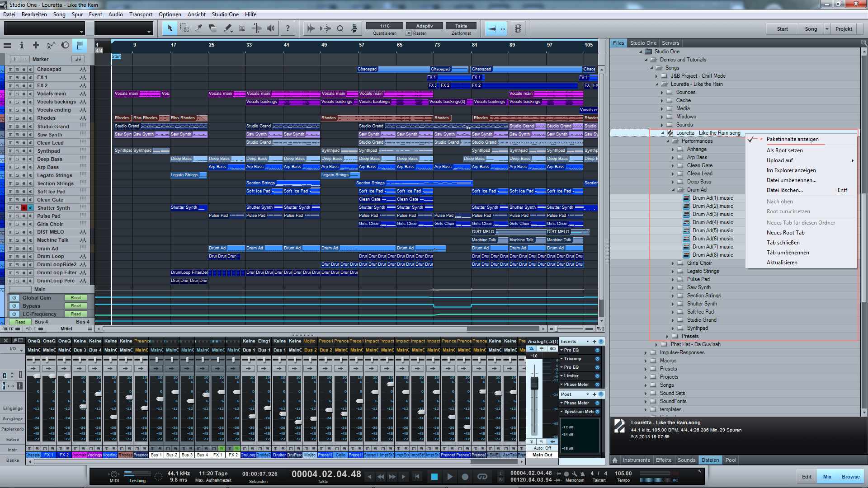
Task: Open the Adaptiv raster dropdown
Action: [x=424, y=26]
